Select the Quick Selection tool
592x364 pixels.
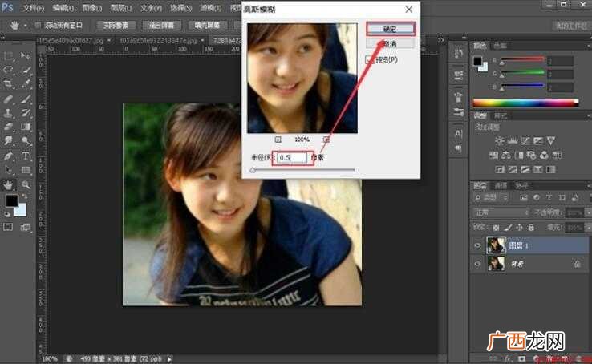(26, 70)
